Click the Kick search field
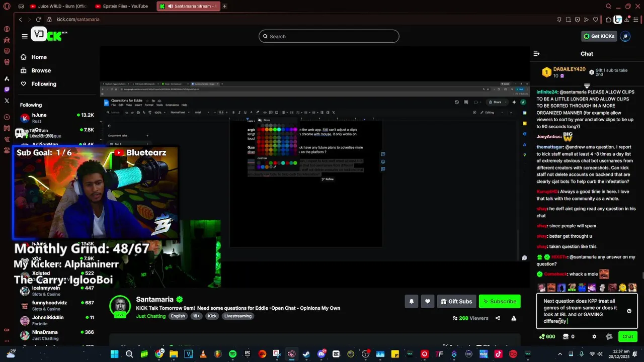644x362 pixels. point(329,36)
